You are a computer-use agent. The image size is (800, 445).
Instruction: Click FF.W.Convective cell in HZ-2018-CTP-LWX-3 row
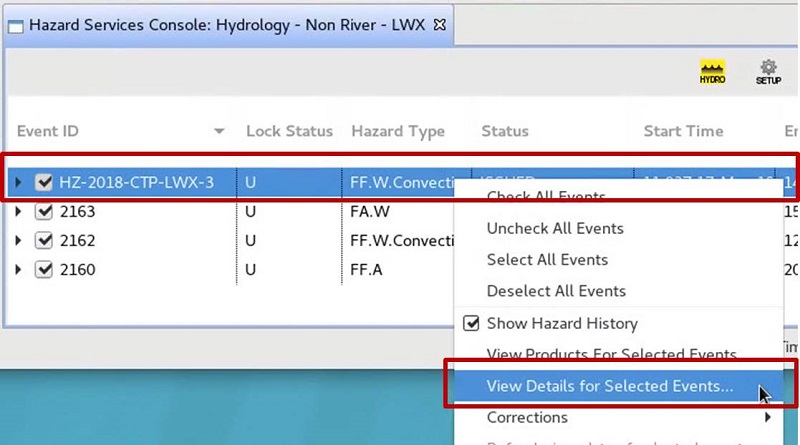click(x=402, y=182)
